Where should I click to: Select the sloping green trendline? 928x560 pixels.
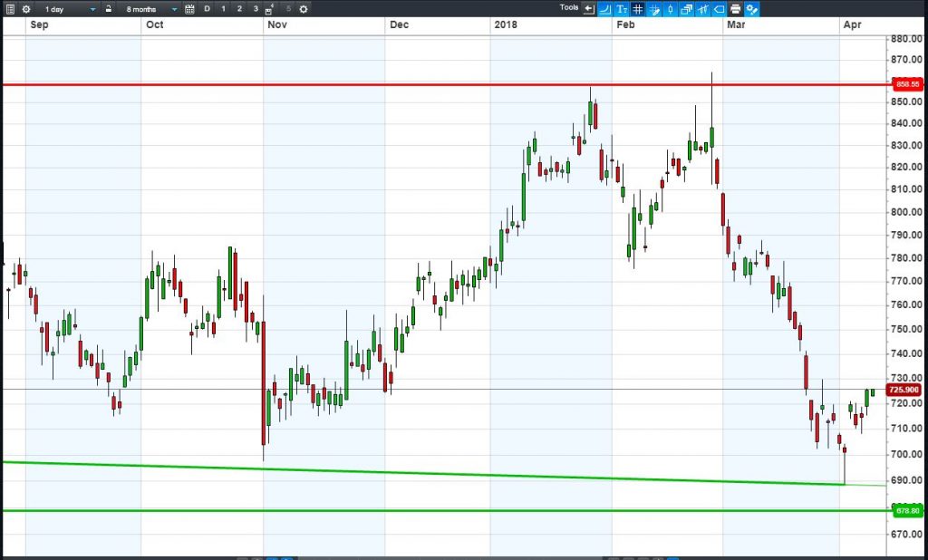coord(444,474)
